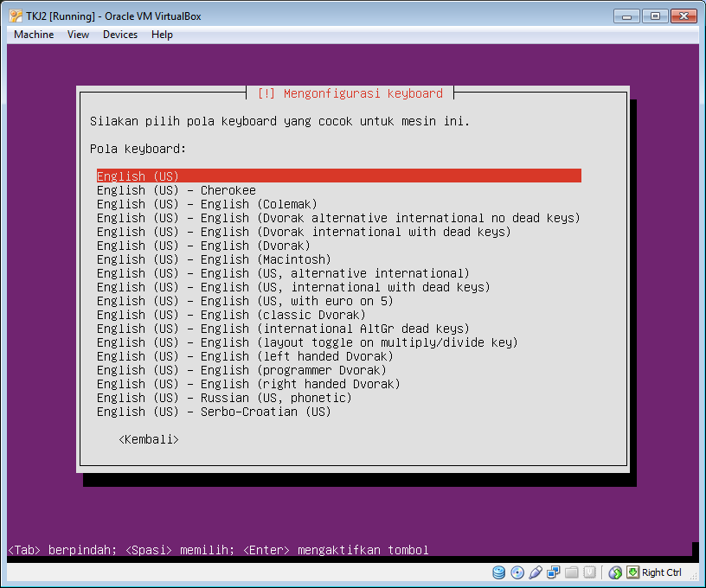Screen dimensions: 706x588
Task: Click the hard disk activity icon in status bar
Action: (x=499, y=572)
